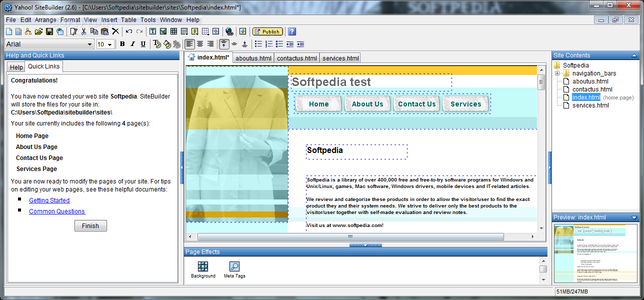
Task: Open the text color palette tool
Action: pyautogui.click(x=157, y=44)
